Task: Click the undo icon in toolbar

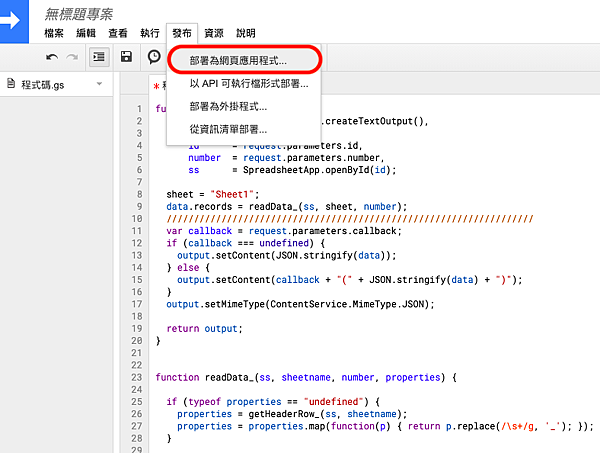Action: (x=52, y=57)
